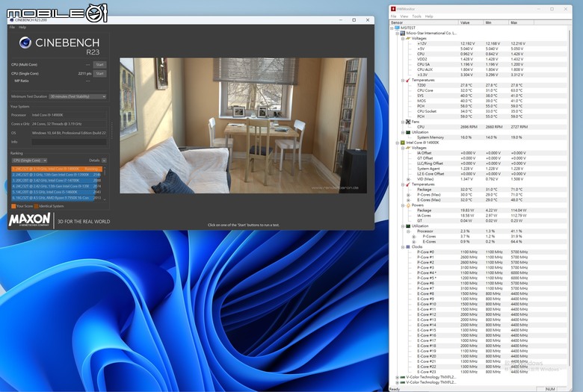
Task: Collapse the Processor utilization row
Action: point(408,231)
